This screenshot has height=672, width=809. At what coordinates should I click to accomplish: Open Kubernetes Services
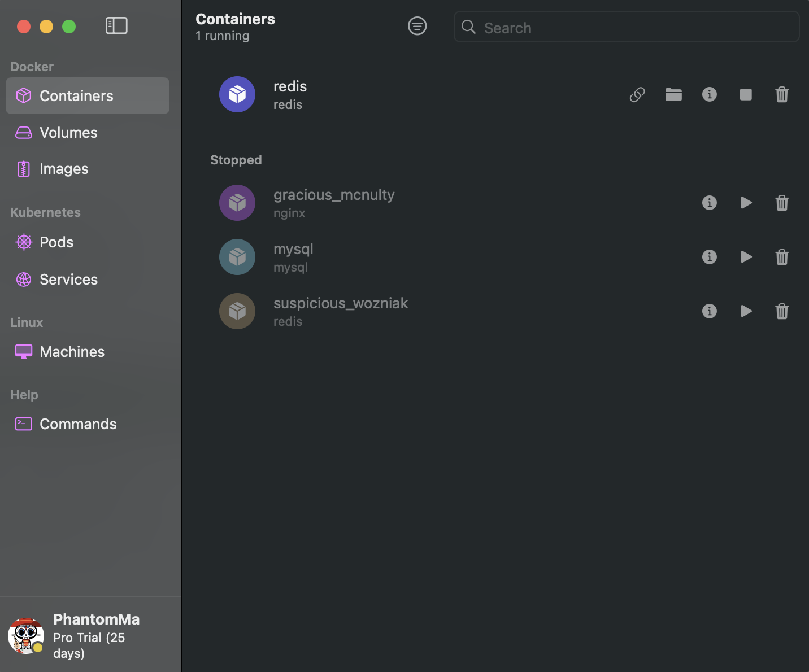pyautogui.click(x=88, y=280)
